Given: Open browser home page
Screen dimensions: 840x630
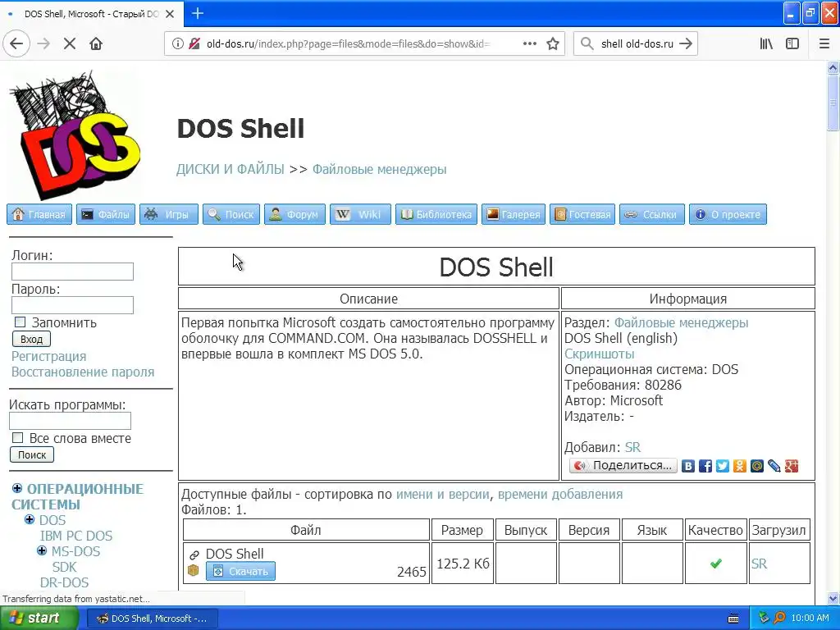Looking at the screenshot, I should [x=96, y=44].
